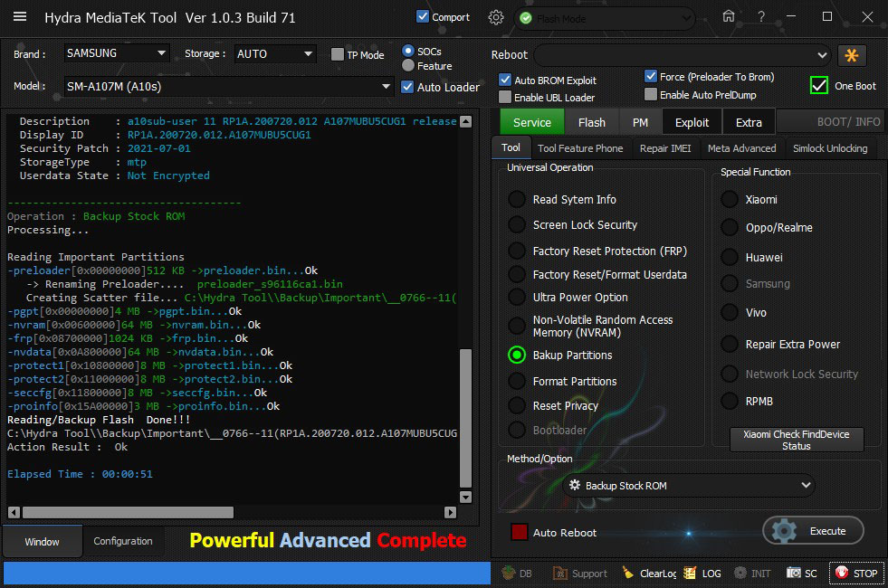Expand the Backup Stock ROM method dropdown
The height and width of the screenshot is (588, 888).
point(689,485)
